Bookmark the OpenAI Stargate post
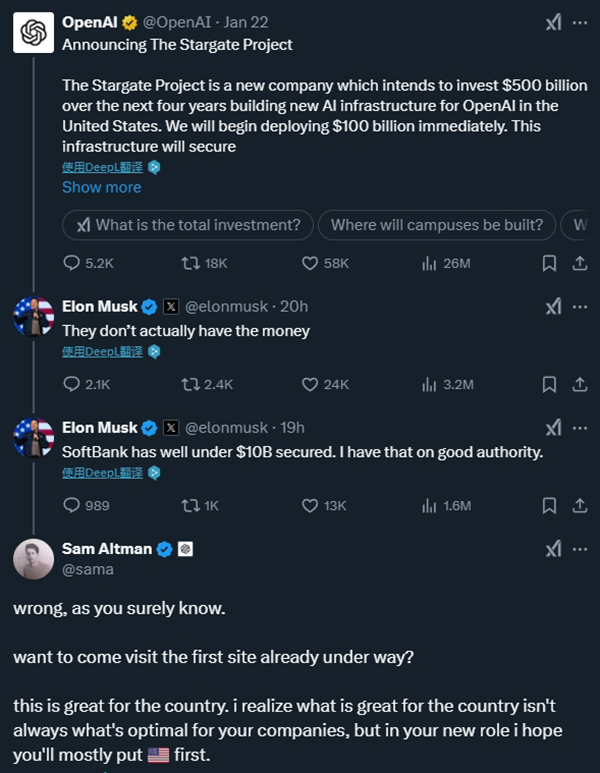Screen dimensions: 600x773 coord(549,263)
